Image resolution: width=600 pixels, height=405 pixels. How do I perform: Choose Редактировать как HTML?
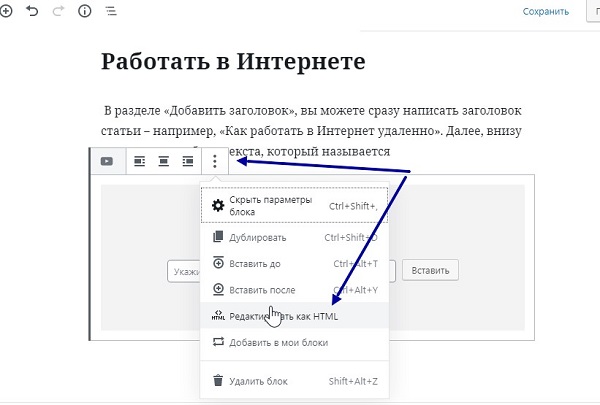[x=294, y=316]
